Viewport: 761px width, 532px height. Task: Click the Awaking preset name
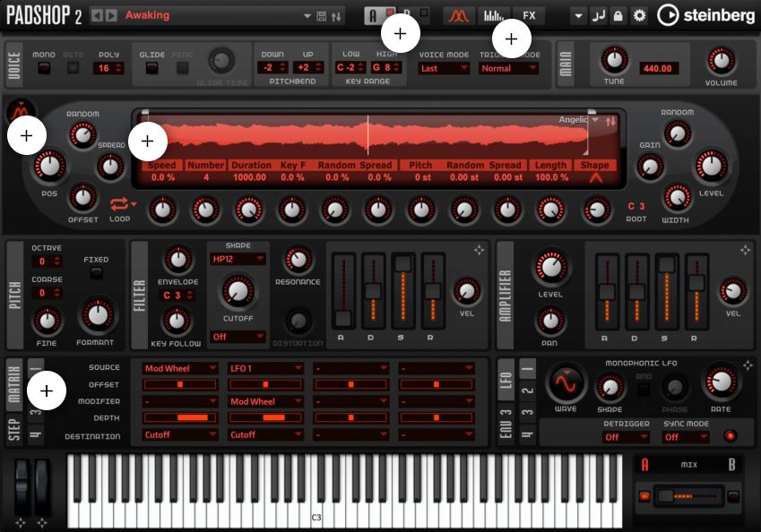point(146,14)
